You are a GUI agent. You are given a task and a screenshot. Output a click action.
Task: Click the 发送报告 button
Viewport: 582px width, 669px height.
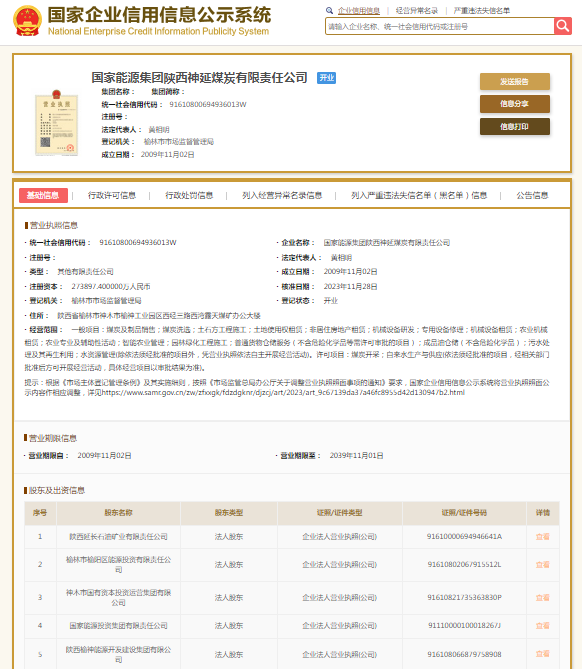[x=515, y=81]
